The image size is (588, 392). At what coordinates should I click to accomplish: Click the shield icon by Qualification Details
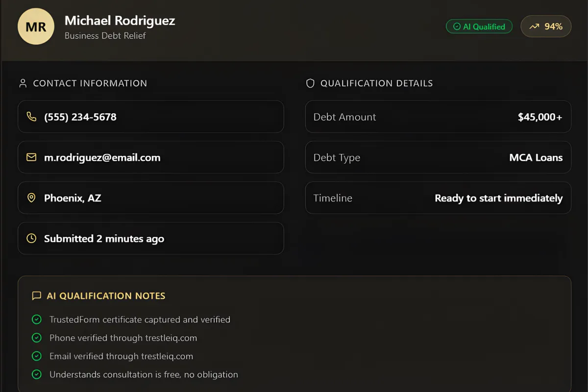[310, 83]
